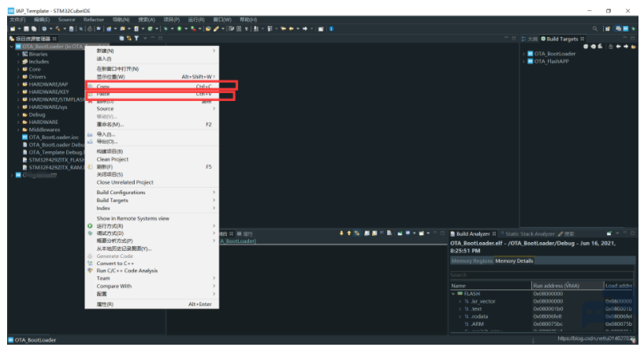Open the 帮助(H) menu
This screenshot has width=644, height=351.
click(x=248, y=19)
